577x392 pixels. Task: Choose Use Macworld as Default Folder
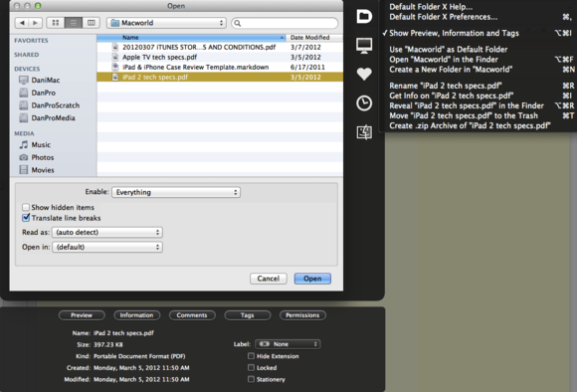tap(449, 50)
